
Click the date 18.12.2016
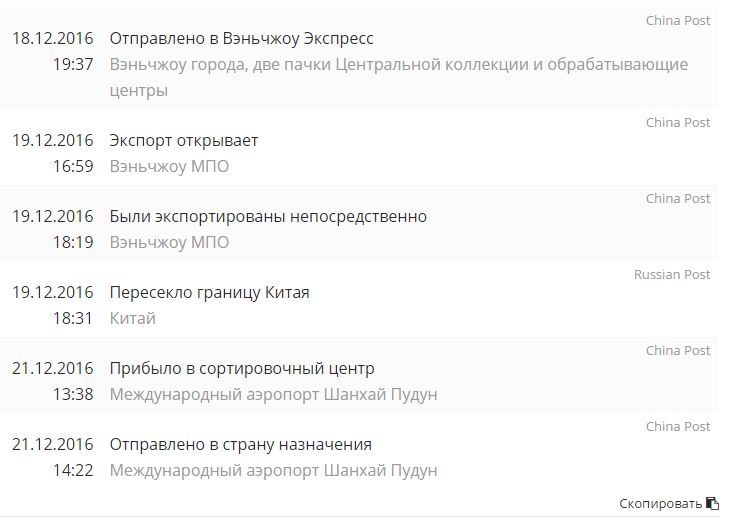pos(52,38)
